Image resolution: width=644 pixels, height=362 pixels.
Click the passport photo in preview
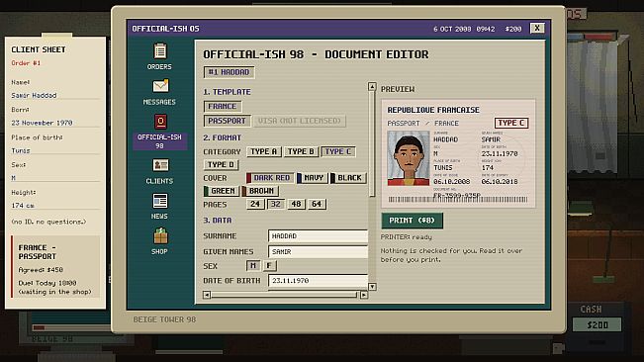(409, 158)
